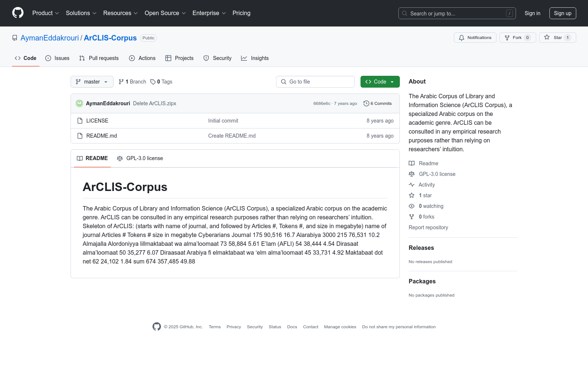The height and width of the screenshot is (368, 588).
Task: Select the GPL-3.0 license tab in README panel
Action: click(140, 158)
